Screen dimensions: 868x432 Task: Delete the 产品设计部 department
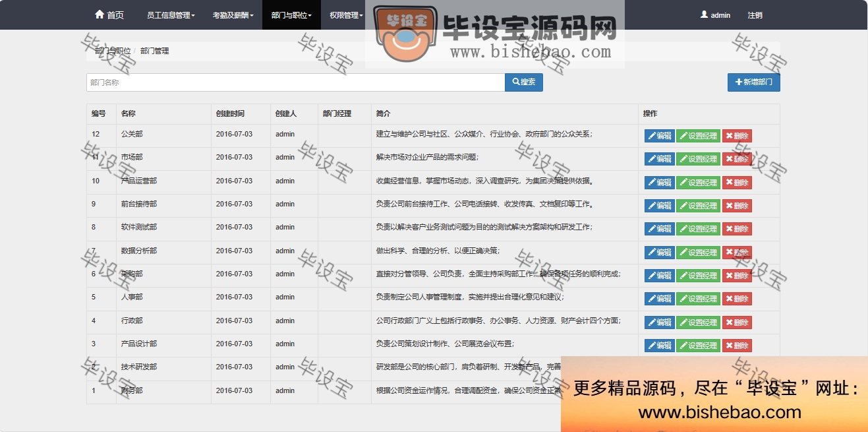pos(737,346)
